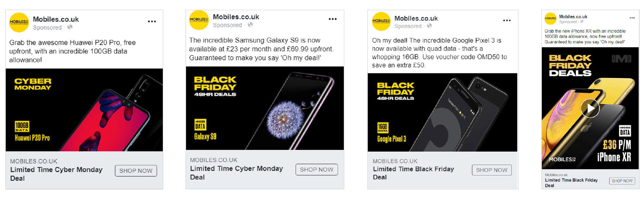The image size is (644, 197).
Task: Play the iPhone XR video ad
Action: [x=590, y=108]
